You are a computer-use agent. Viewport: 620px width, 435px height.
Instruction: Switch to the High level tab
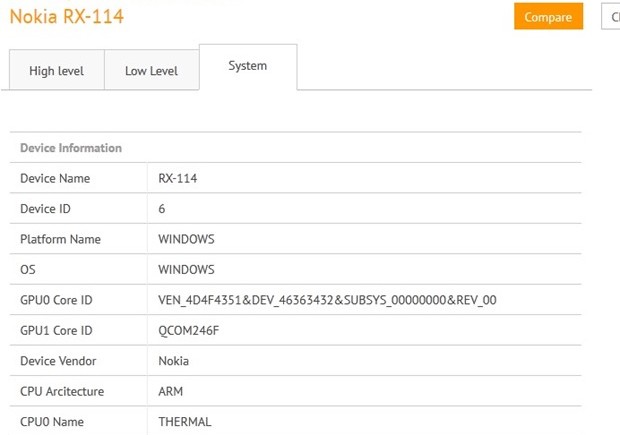56,71
